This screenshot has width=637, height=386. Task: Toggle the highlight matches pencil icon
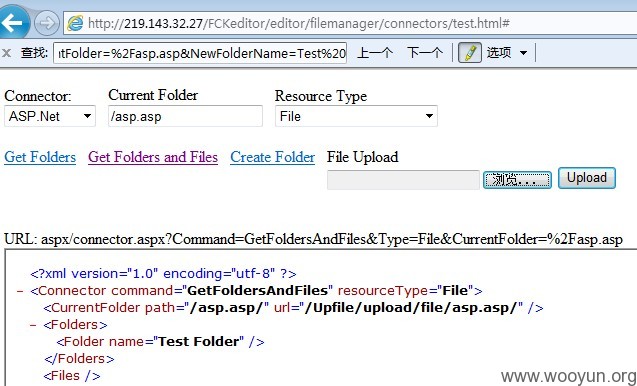tap(470, 53)
